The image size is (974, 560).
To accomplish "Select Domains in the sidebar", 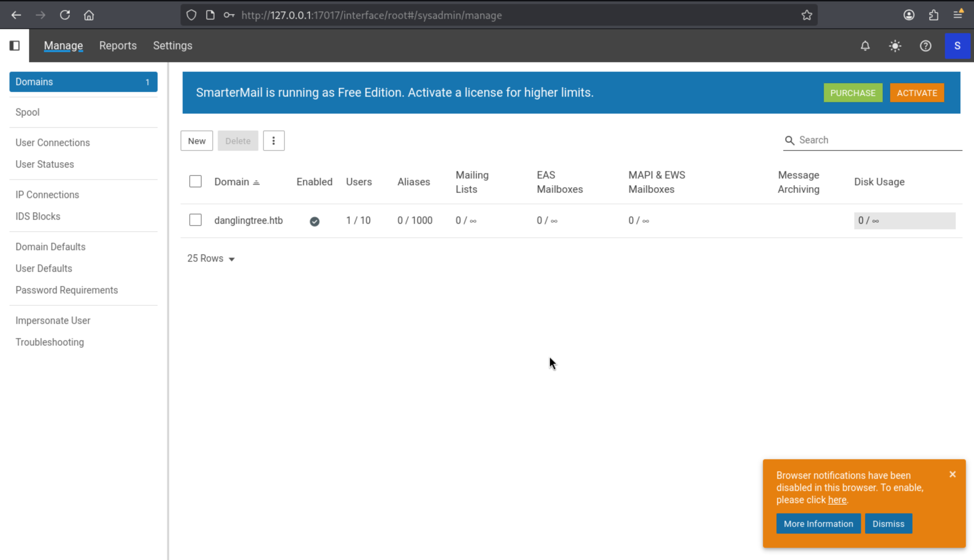I will coord(84,81).
